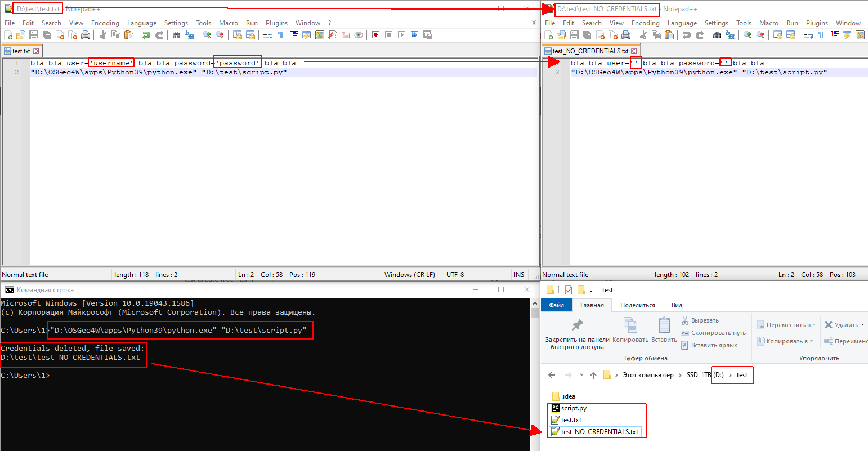Click the Explorer up arrow
868x451 pixels.
point(593,375)
